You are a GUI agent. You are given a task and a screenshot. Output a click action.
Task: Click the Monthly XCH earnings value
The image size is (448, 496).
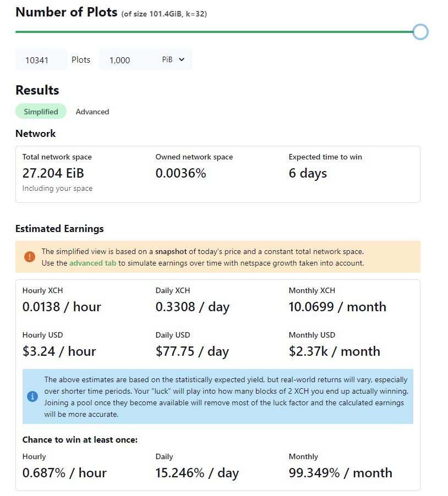[337, 307]
